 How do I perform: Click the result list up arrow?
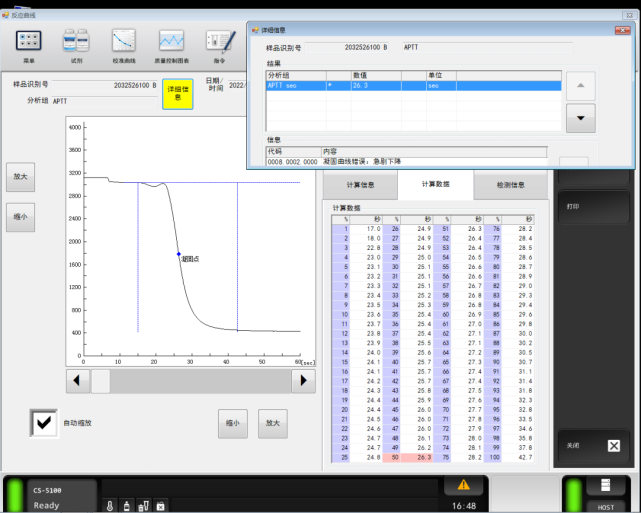click(580, 85)
